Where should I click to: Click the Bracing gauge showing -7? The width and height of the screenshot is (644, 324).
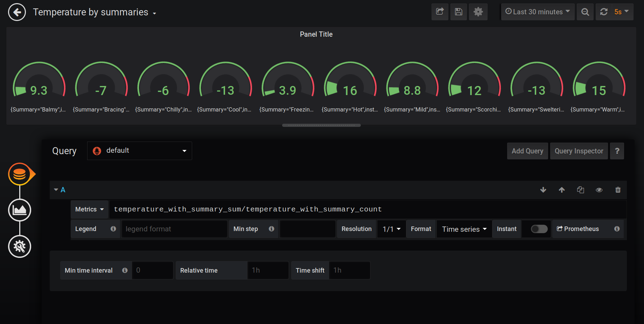pyautogui.click(x=101, y=80)
